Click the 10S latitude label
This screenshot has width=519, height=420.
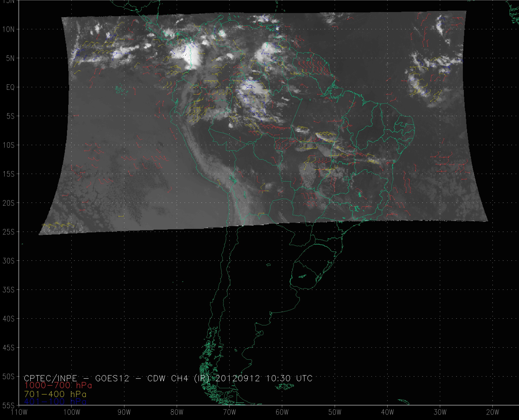9,145
